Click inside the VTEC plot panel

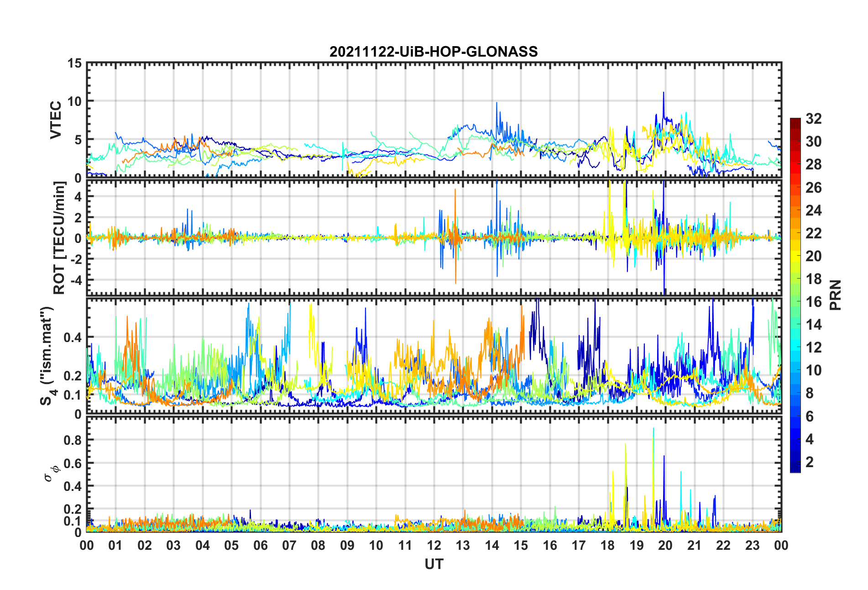pos(434,120)
